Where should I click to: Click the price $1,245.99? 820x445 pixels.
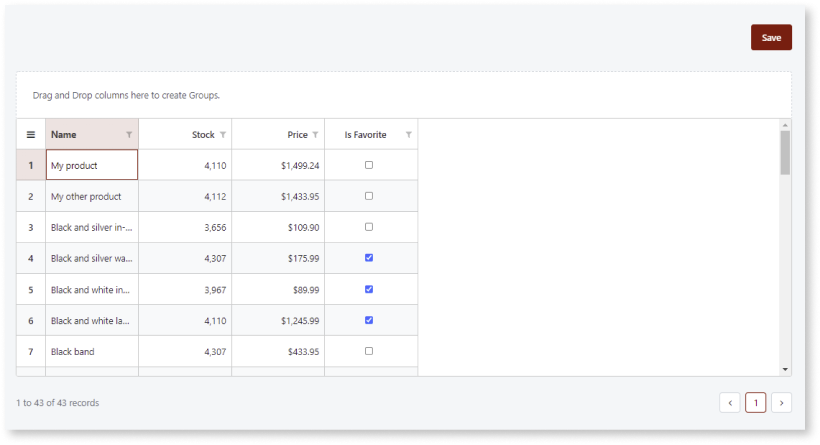coord(300,321)
